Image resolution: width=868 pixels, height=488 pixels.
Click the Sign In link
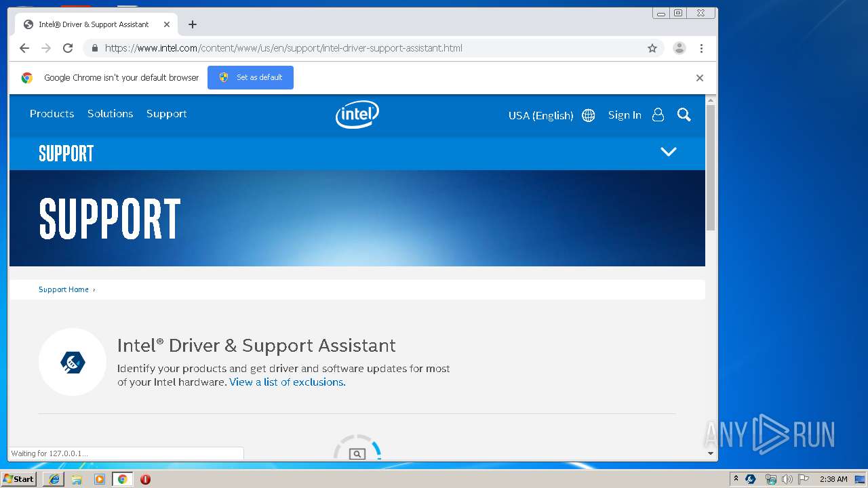click(625, 115)
